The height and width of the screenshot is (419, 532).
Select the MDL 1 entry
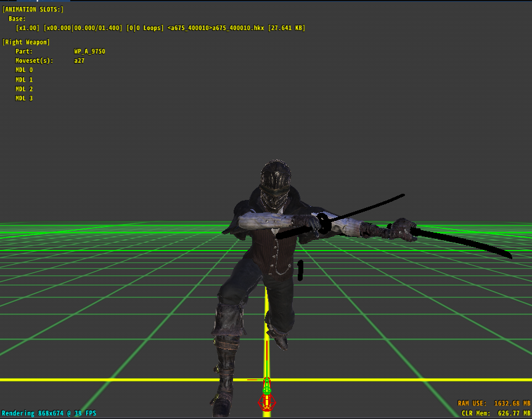pyautogui.click(x=24, y=80)
